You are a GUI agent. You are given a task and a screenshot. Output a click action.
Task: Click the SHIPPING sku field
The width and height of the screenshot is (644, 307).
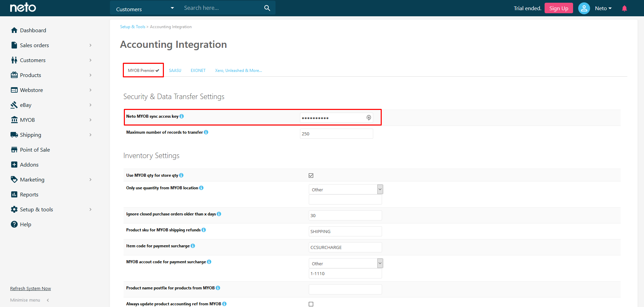[x=345, y=231]
